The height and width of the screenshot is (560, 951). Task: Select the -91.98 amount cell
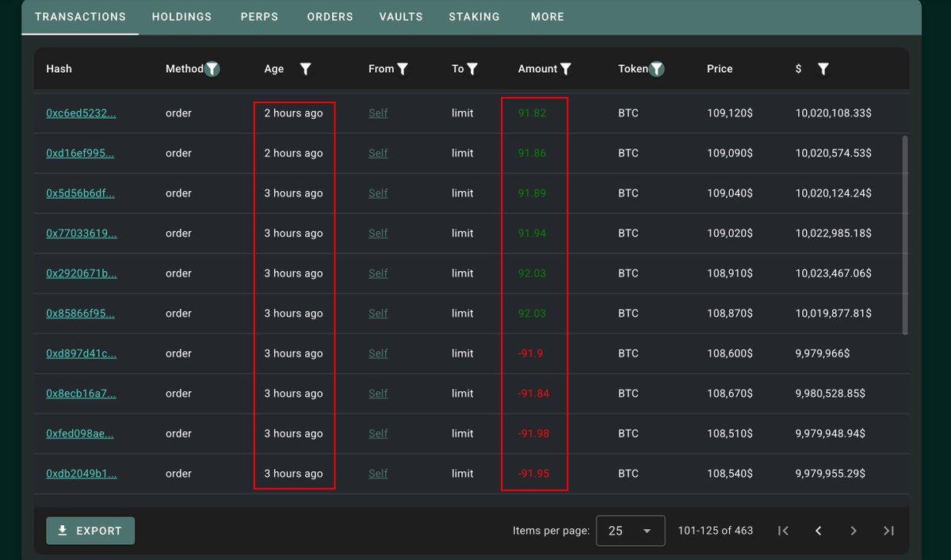533,433
